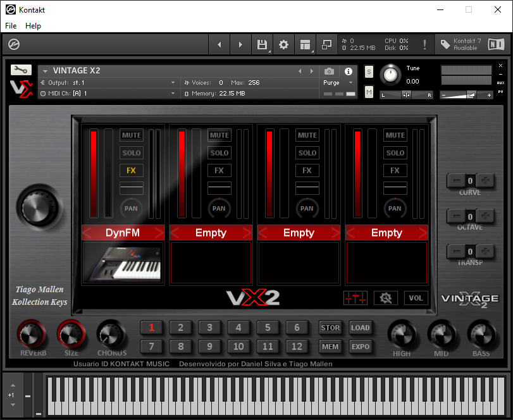Open the save floppy disk menu
The height and width of the screenshot is (420, 513).
262,44
